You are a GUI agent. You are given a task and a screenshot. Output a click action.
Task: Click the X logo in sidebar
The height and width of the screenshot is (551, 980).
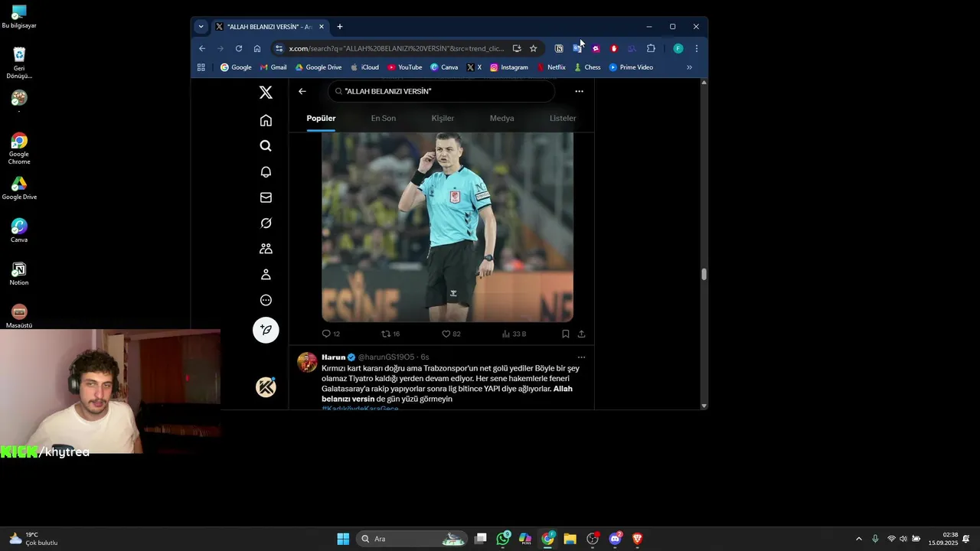(266, 93)
